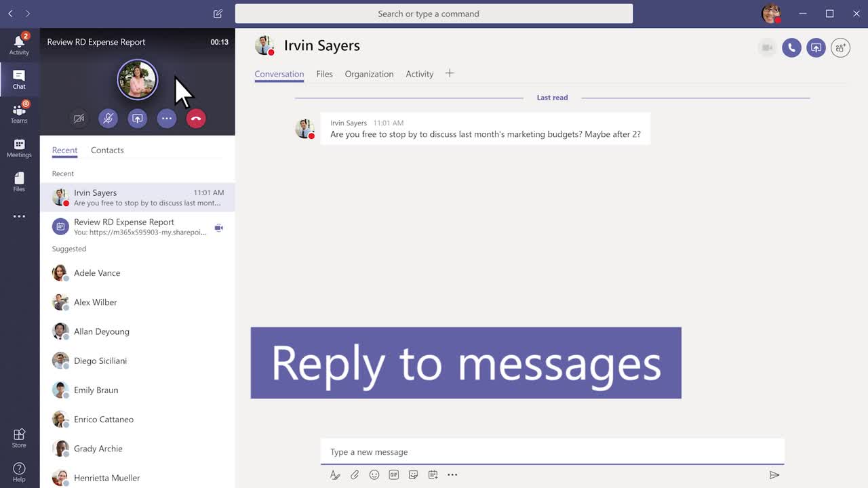This screenshot has width=868, height=488.
Task: Open your profile picture menu
Action: (771, 14)
